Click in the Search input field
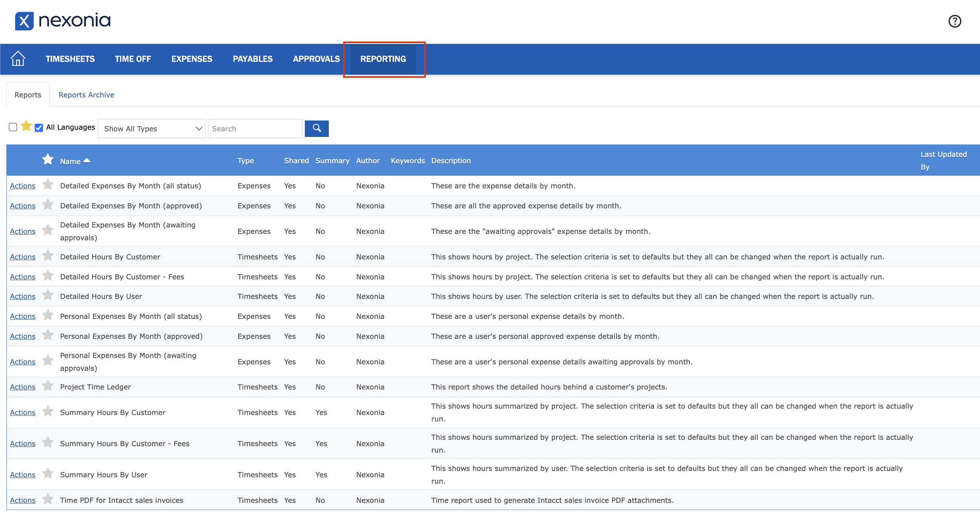The height and width of the screenshot is (522, 980). [255, 129]
